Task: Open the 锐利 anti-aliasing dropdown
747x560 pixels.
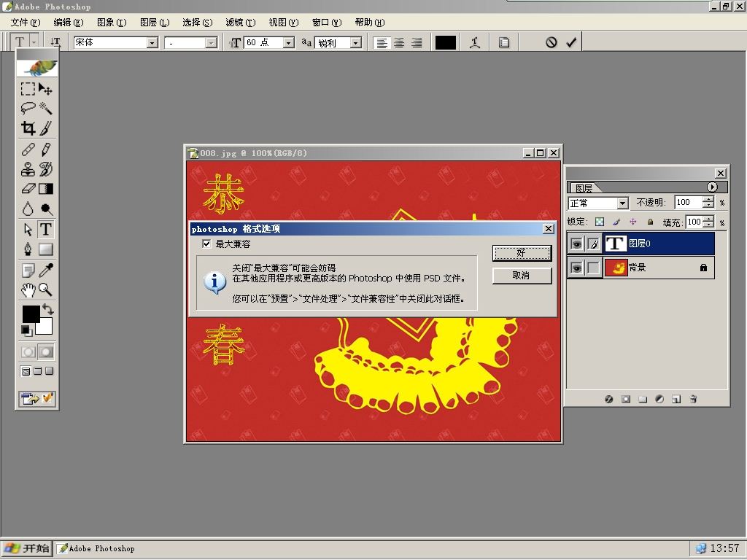Action: [356, 43]
